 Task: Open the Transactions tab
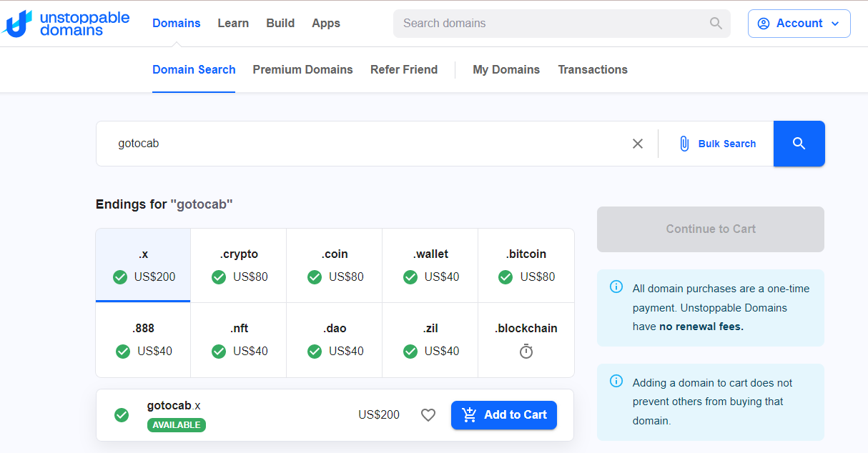pos(593,69)
